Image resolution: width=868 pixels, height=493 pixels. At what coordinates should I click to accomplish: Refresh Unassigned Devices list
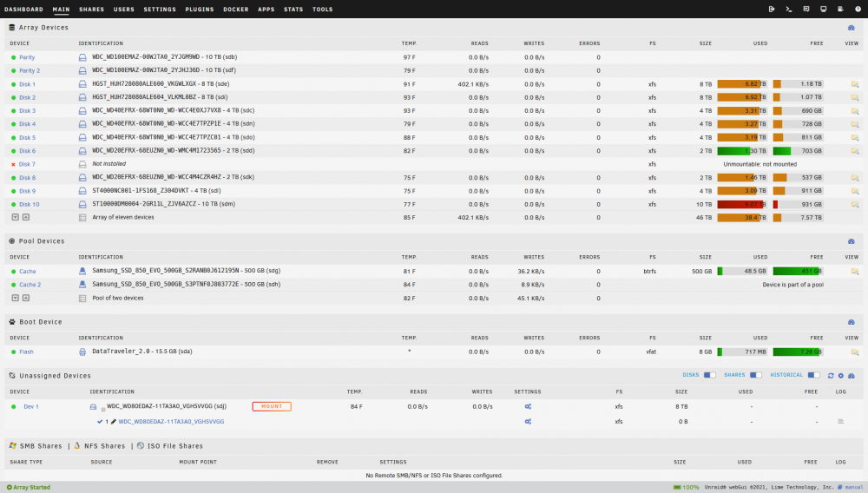[831, 376]
